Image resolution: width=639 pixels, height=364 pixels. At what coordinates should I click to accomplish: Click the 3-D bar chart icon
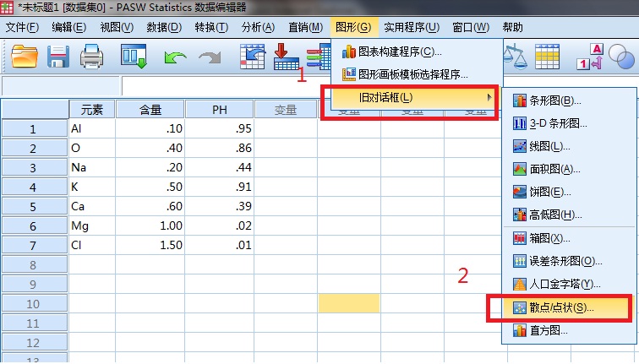point(520,123)
